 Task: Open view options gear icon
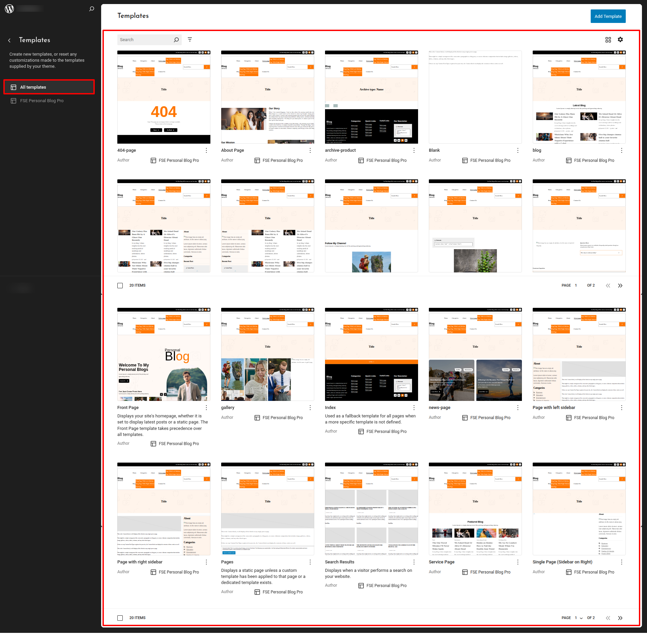point(620,40)
